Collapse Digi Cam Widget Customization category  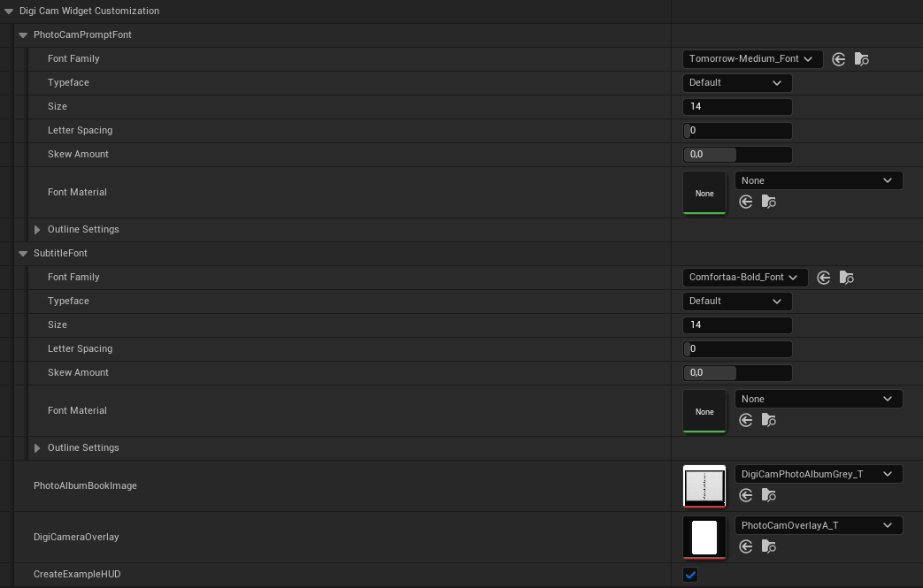pos(9,11)
